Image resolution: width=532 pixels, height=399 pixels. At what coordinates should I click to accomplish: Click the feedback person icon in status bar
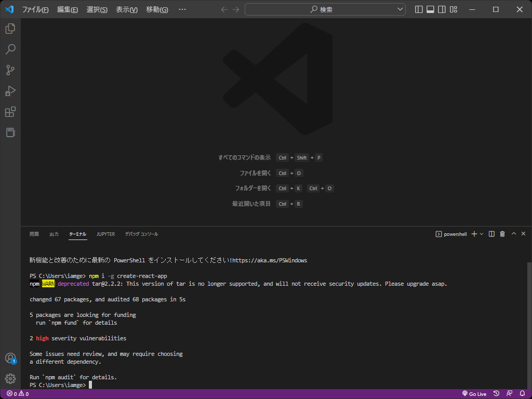509,394
